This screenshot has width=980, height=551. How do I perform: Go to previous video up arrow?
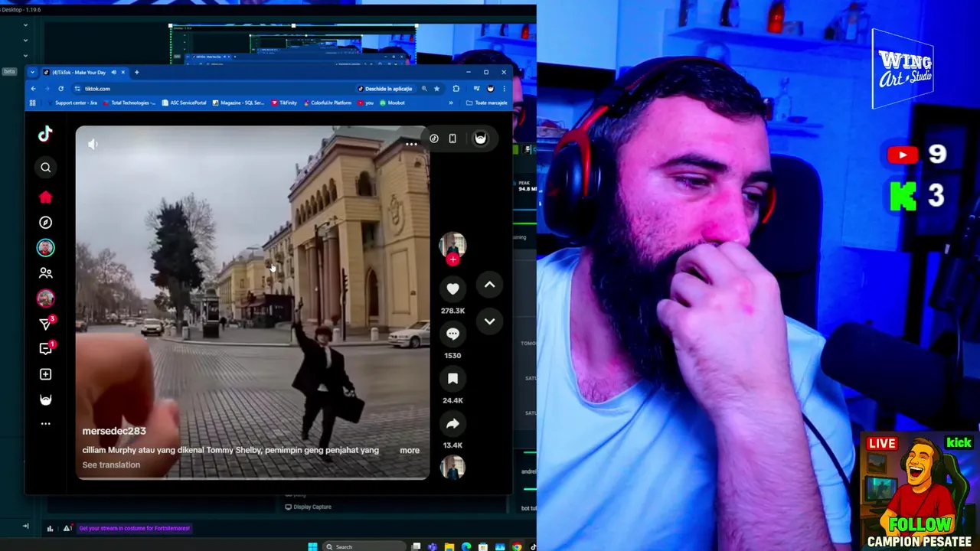coord(489,285)
